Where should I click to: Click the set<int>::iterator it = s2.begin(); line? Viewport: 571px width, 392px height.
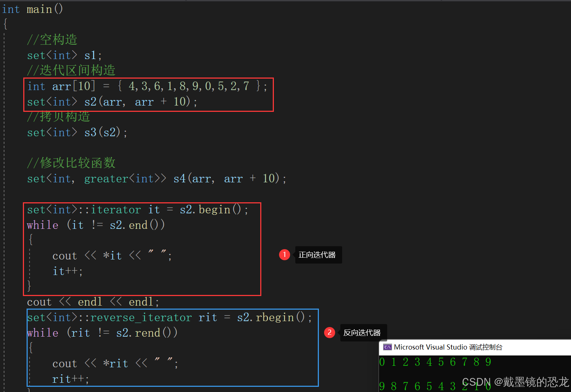tap(138, 210)
